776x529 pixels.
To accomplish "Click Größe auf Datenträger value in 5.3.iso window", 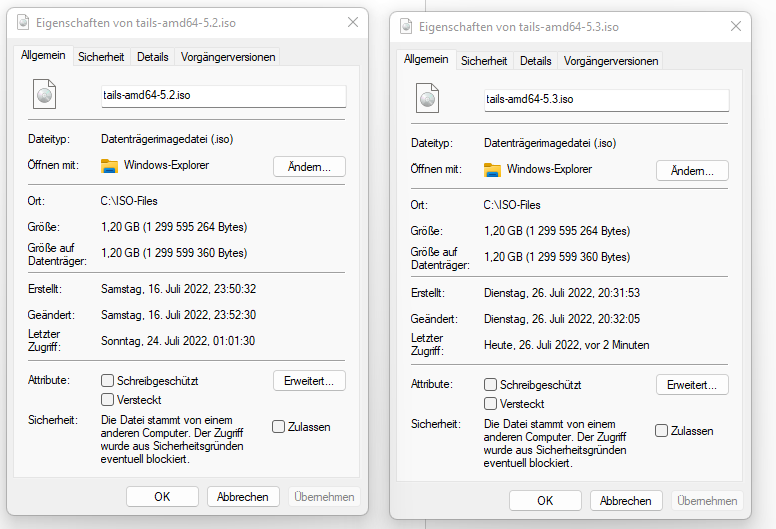I will click(557, 257).
